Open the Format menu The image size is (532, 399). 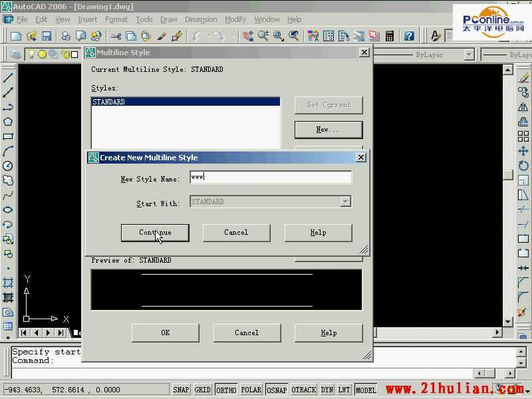(116, 19)
